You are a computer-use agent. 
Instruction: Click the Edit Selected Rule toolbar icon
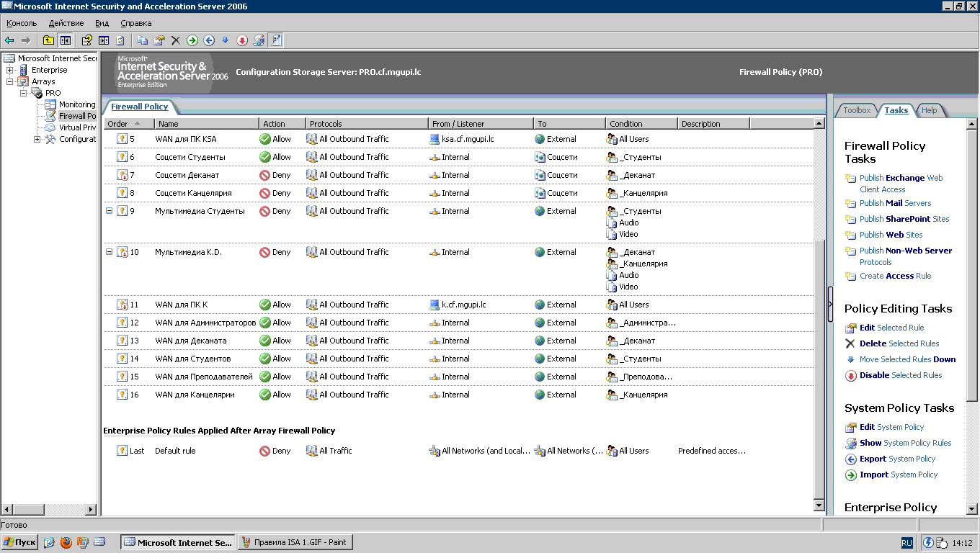(x=159, y=40)
